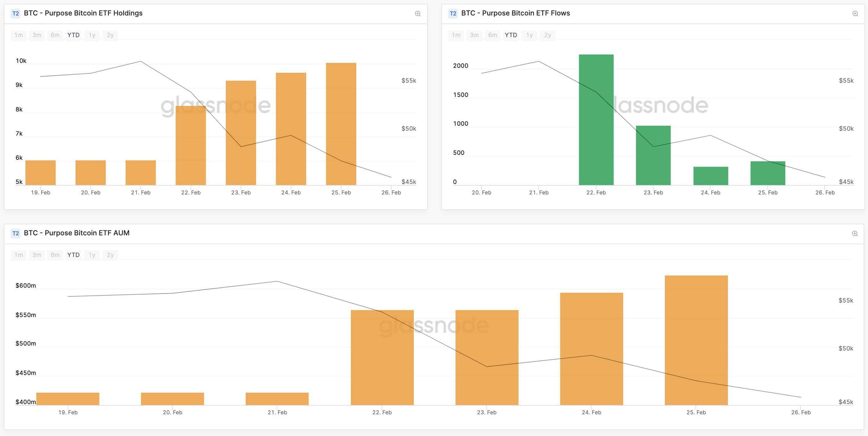Open the Purpose Bitcoin ETF Flows title
868x436 pixels.
515,13
